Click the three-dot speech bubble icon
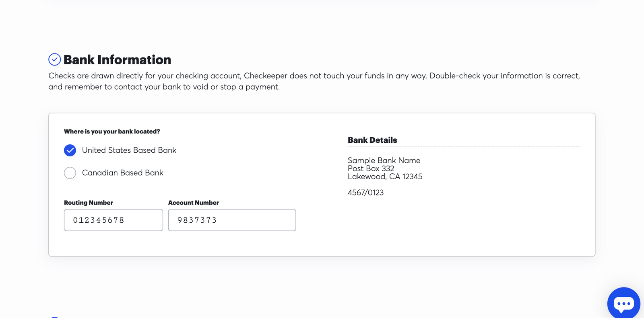Viewport: 644px width, 318px height. (x=623, y=302)
